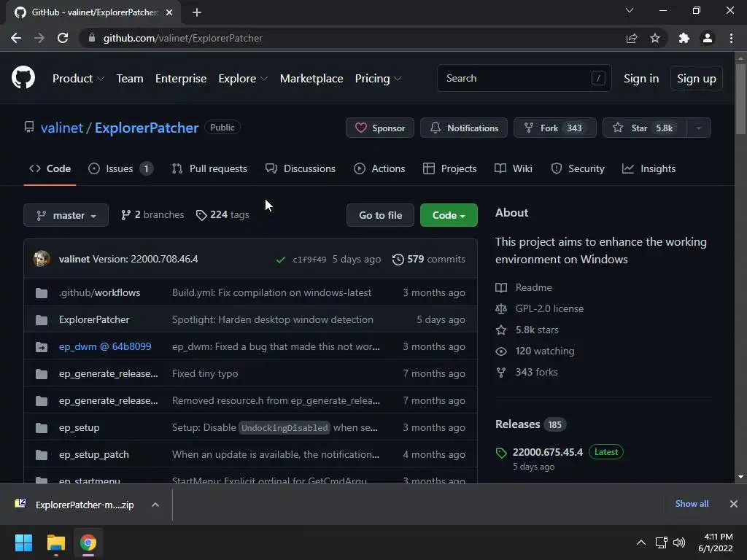Open the ExplorerPatcher repository name link
The width and height of the screenshot is (747, 560).
(x=146, y=128)
